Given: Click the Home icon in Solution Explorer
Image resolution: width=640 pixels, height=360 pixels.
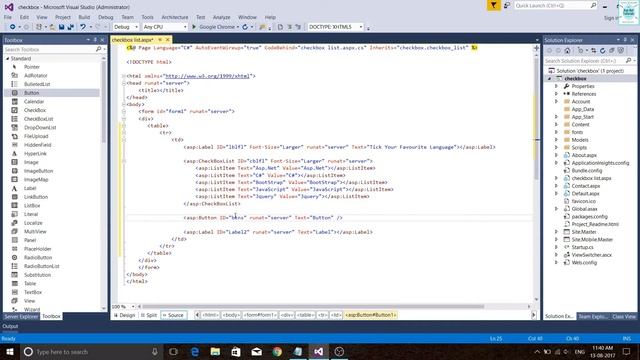Looking at the screenshot, I should pyautogui.click(x=567, y=51).
